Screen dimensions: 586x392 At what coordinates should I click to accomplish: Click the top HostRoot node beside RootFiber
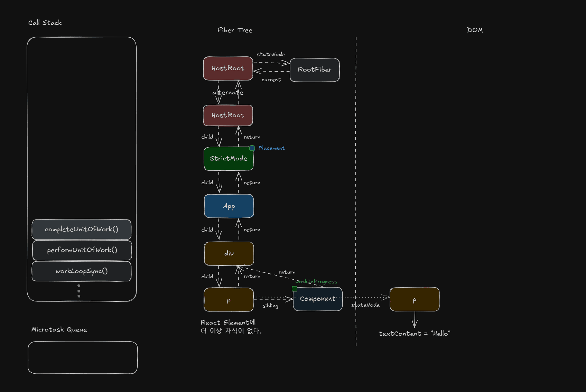[228, 68]
